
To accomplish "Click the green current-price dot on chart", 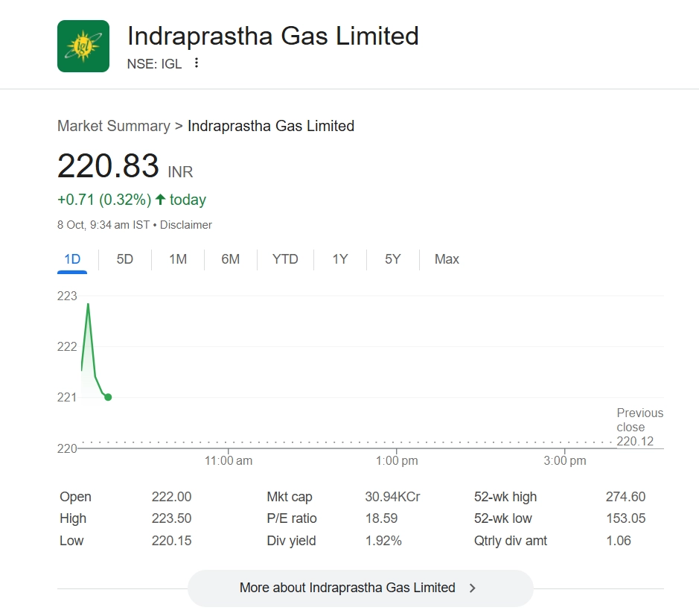I will (x=109, y=397).
